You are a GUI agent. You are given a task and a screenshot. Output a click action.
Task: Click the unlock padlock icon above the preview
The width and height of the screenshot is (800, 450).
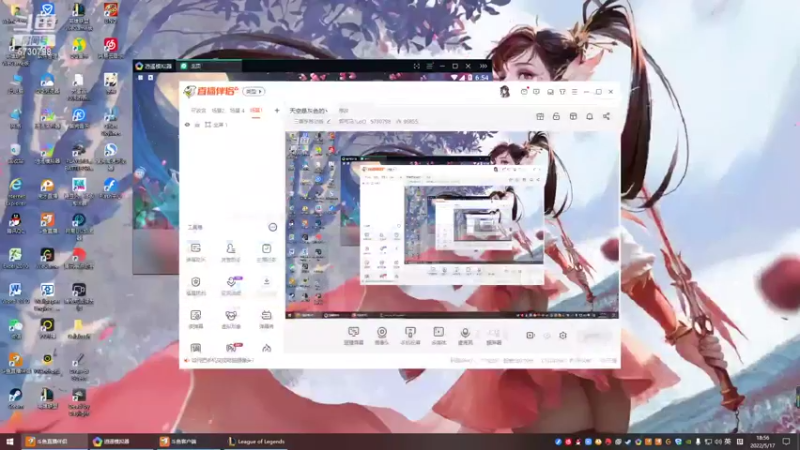pos(556,116)
